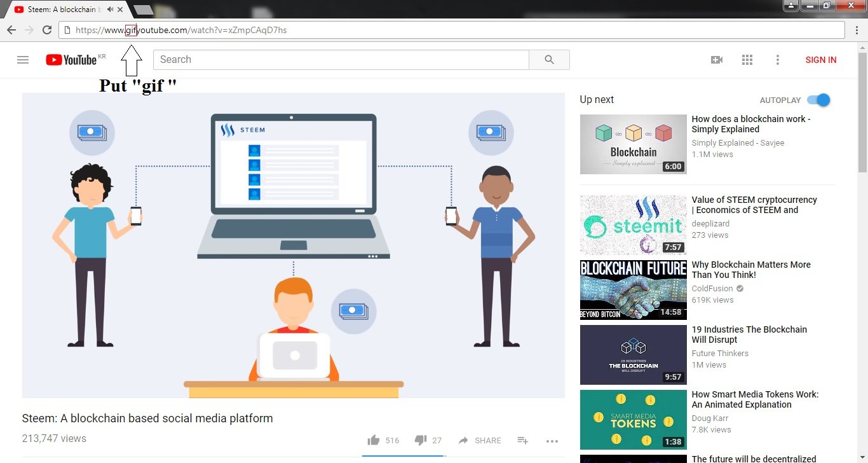Click the browser forward arrow
868x463 pixels.
click(29, 30)
